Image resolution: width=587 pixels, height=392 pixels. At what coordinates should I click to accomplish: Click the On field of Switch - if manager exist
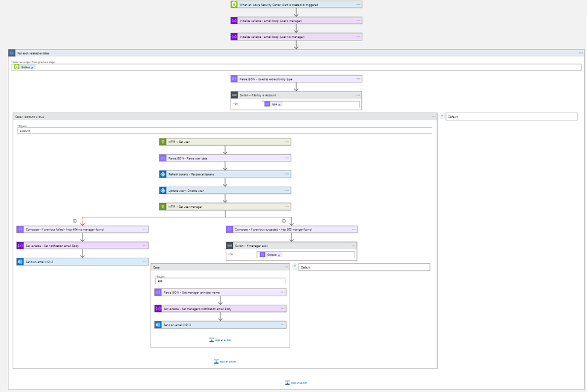[306, 255]
